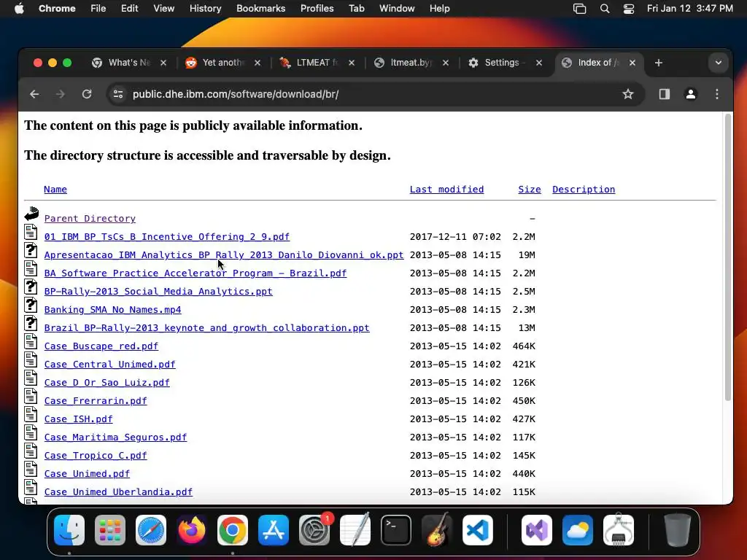Open the Trash in the Dock
This screenshot has height=560, width=747.
point(678,530)
